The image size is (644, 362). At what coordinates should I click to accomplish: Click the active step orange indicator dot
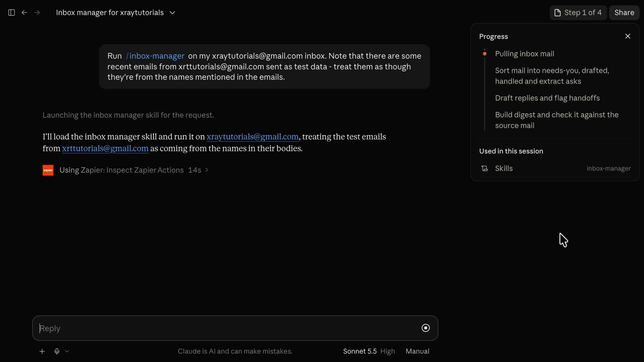click(x=485, y=54)
